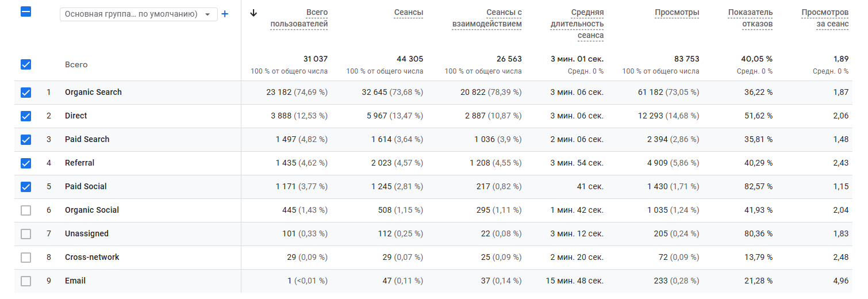Check the Cross-network row checkbox

(x=26, y=257)
